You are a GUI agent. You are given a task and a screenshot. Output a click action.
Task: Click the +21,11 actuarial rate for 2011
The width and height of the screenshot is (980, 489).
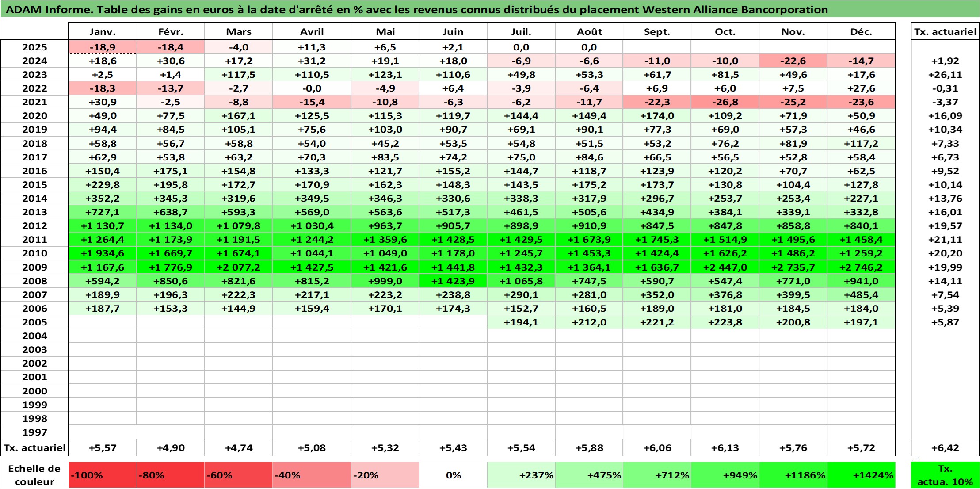pyautogui.click(x=945, y=240)
